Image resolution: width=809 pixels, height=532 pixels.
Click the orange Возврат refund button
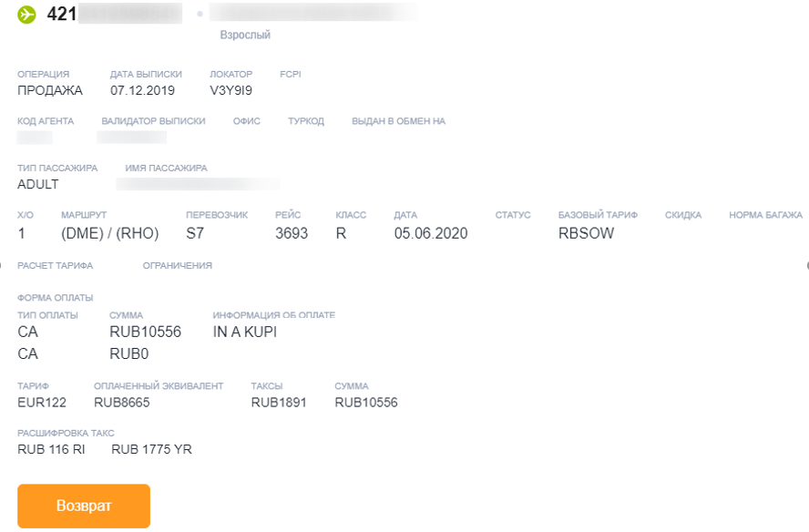click(x=84, y=506)
